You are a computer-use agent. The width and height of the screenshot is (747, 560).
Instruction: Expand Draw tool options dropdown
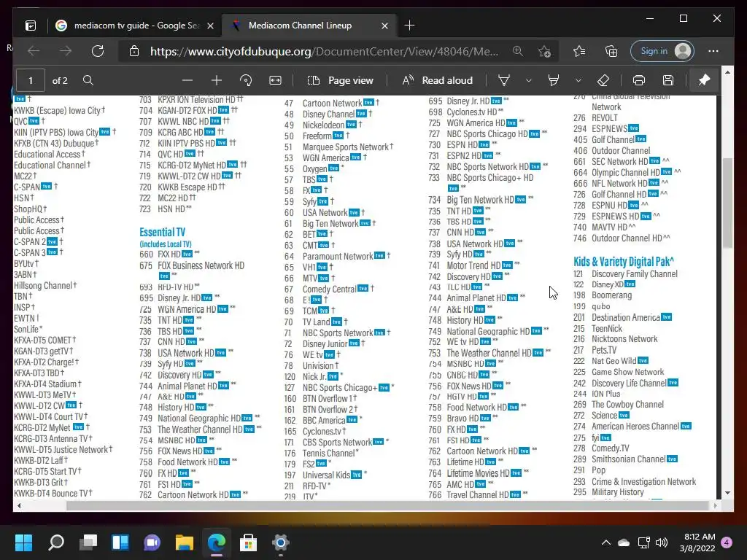pos(528,80)
